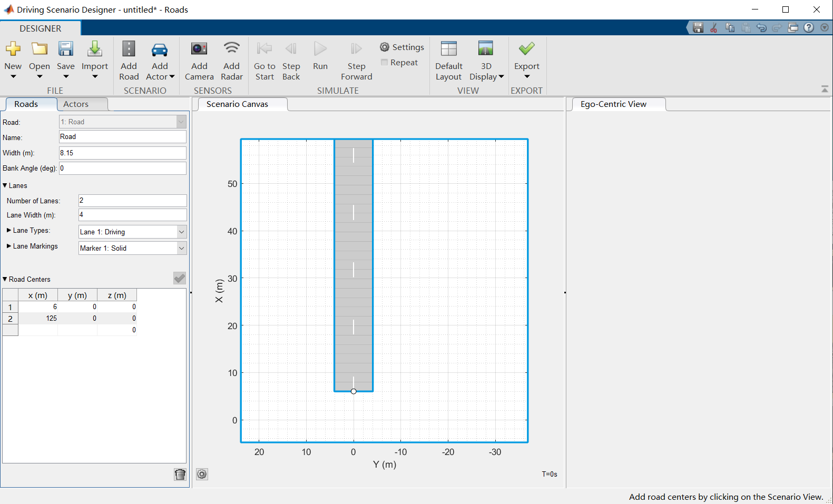Viewport: 833px width, 504px height.
Task: Click the Export checkmark icon
Action: [526, 50]
